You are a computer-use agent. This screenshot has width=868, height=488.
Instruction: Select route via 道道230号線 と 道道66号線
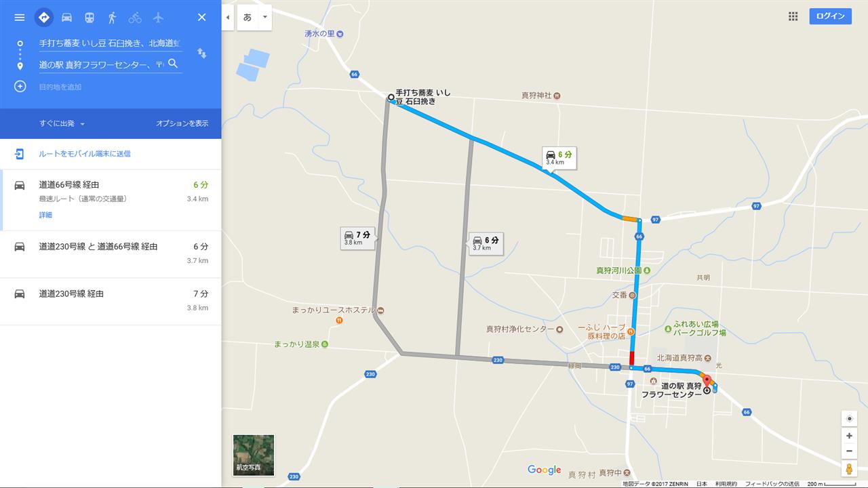111,254
